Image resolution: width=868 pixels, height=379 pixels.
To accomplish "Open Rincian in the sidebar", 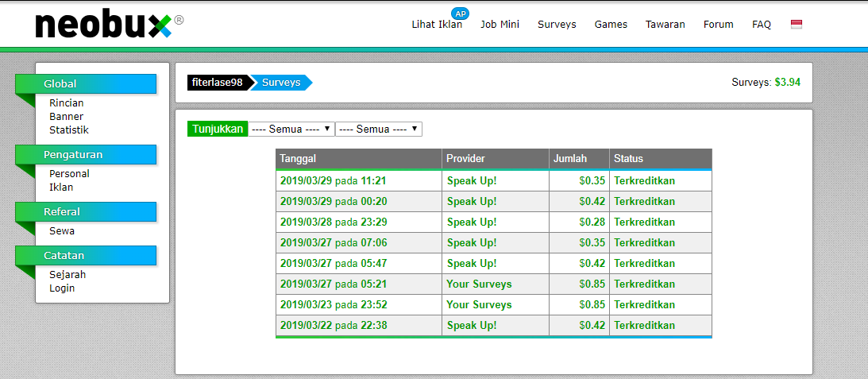I will (x=67, y=103).
